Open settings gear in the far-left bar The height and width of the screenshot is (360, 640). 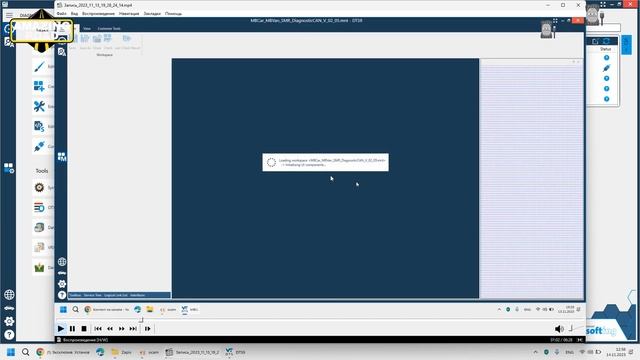pos(9,321)
